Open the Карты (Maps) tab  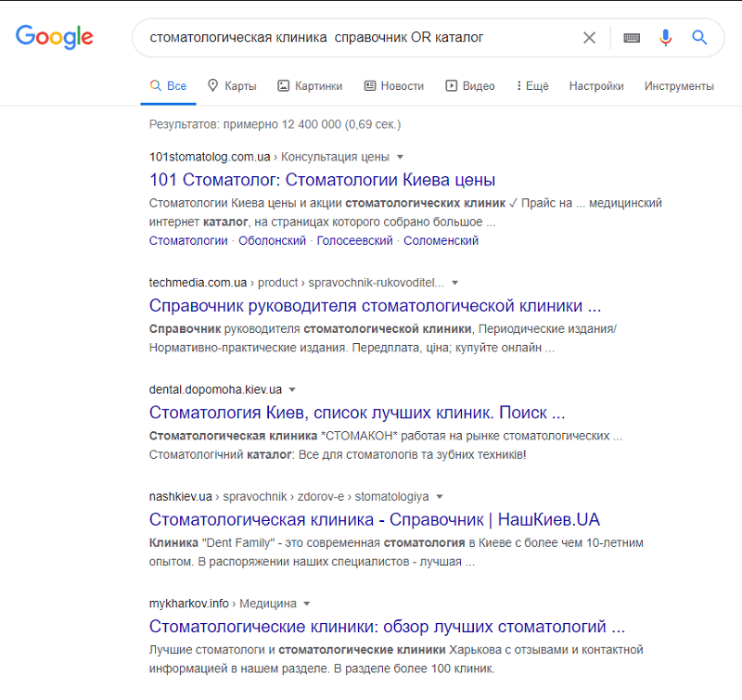click(x=232, y=86)
